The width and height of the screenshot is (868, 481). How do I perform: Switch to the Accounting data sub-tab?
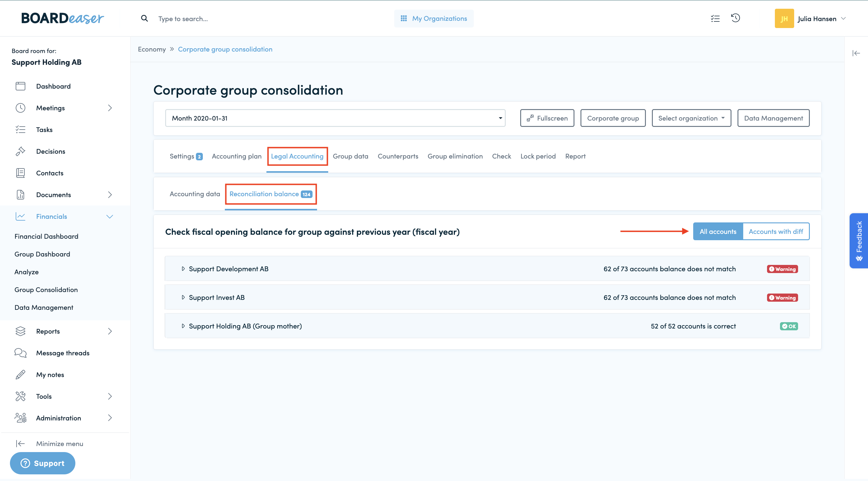pos(195,194)
